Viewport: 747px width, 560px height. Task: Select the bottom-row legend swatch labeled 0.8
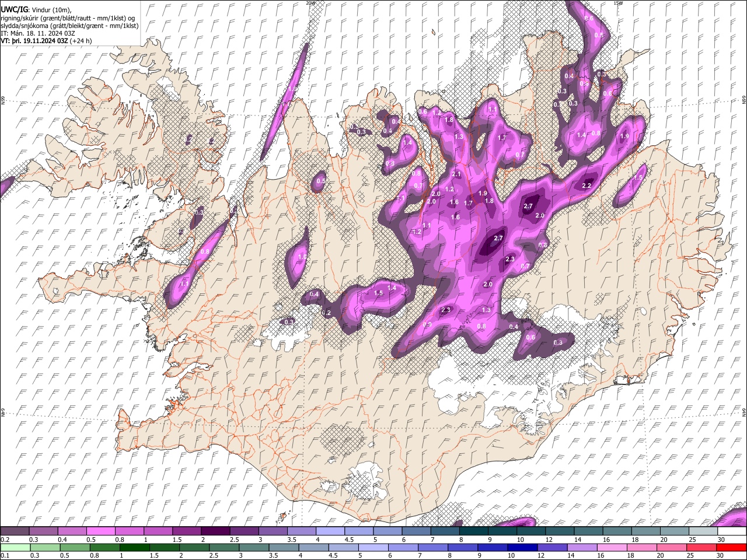[105, 547]
